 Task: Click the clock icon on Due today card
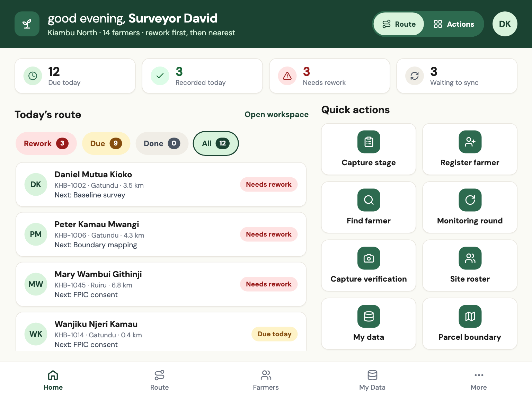(33, 76)
